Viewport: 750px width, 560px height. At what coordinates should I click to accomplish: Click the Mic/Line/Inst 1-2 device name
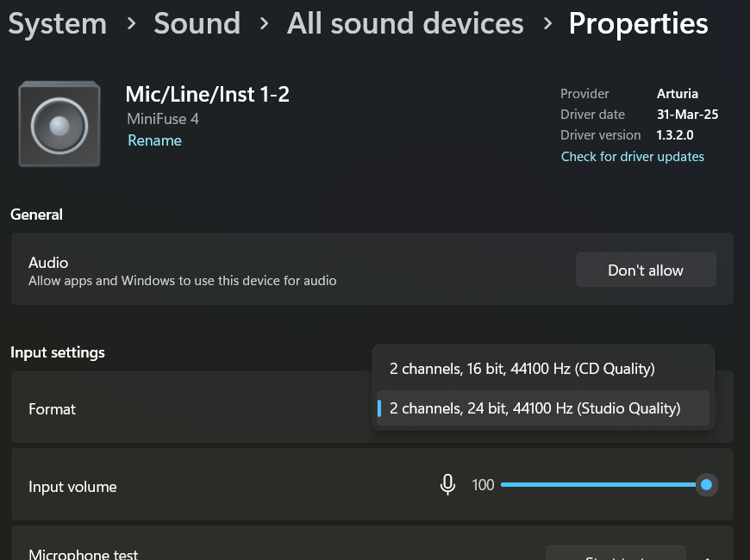[x=208, y=94]
